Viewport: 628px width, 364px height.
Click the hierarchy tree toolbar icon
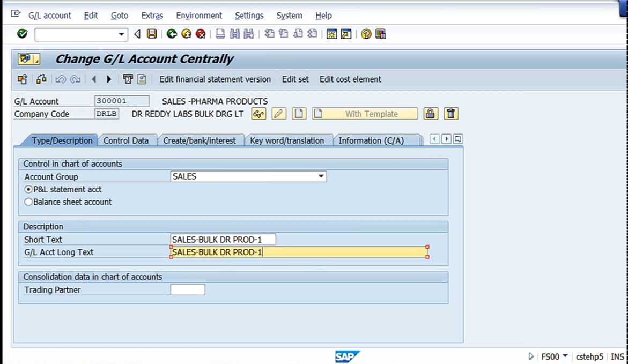pyautogui.click(x=41, y=79)
